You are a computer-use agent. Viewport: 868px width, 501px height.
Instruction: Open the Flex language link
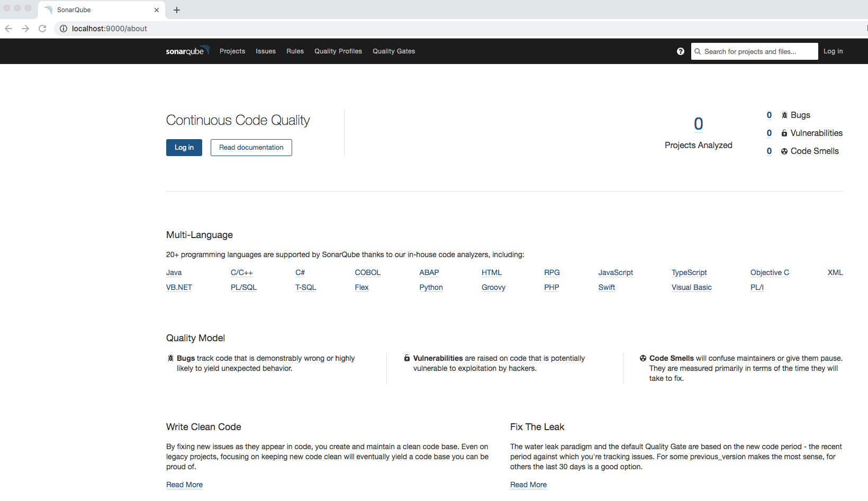click(x=361, y=287)
